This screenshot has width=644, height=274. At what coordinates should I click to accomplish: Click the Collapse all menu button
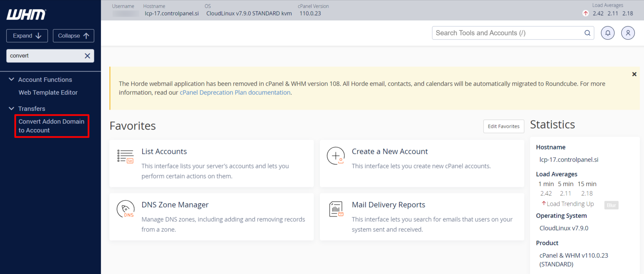pyautogui.click(x=73, y=36)
